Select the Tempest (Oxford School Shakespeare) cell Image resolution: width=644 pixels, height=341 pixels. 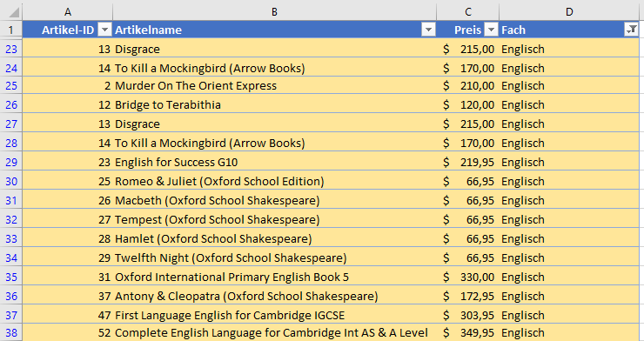(x=274, y=219)
